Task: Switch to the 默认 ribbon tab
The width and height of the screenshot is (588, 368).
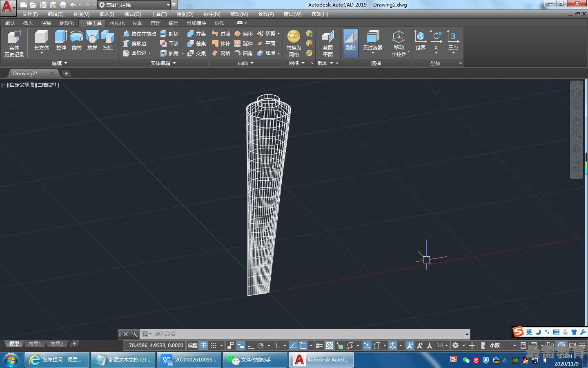Action: point(10,23)
